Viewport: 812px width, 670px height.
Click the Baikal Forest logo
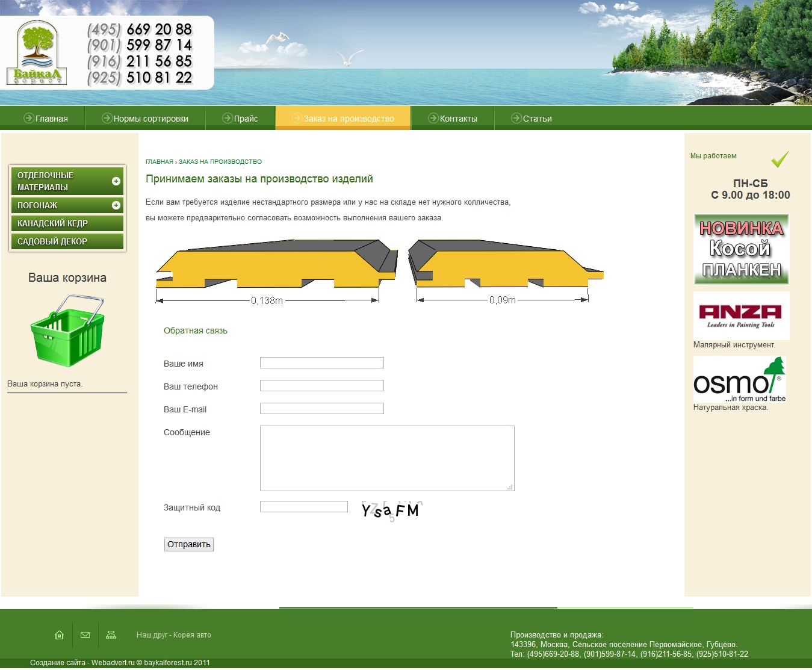click(37, 53)
